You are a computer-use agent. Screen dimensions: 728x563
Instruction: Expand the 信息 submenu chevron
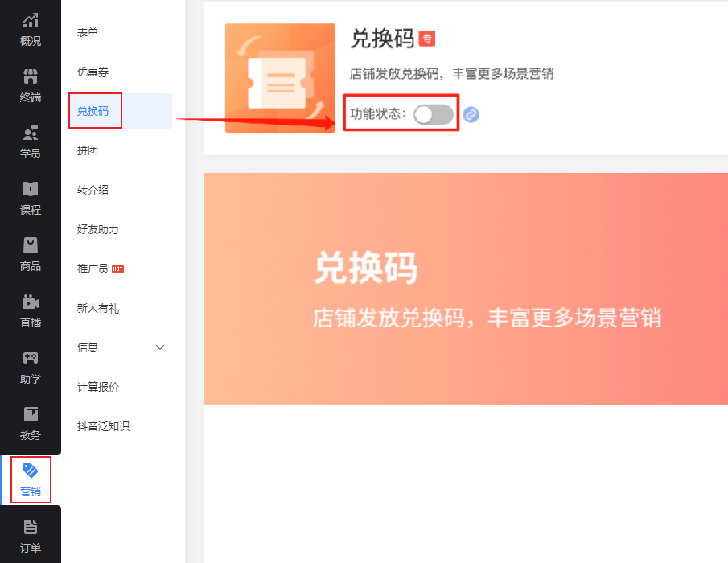[x=160, y=347]
